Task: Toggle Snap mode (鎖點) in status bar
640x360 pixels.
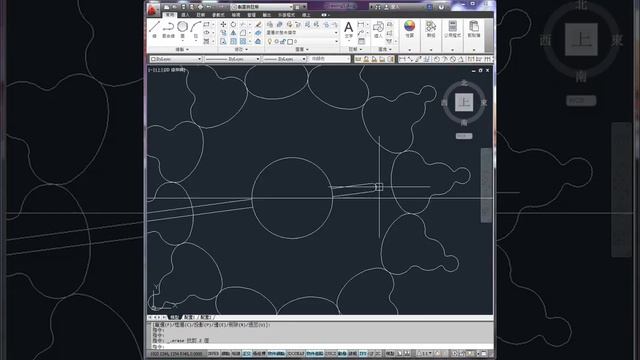Action: [x=225, y=353]
